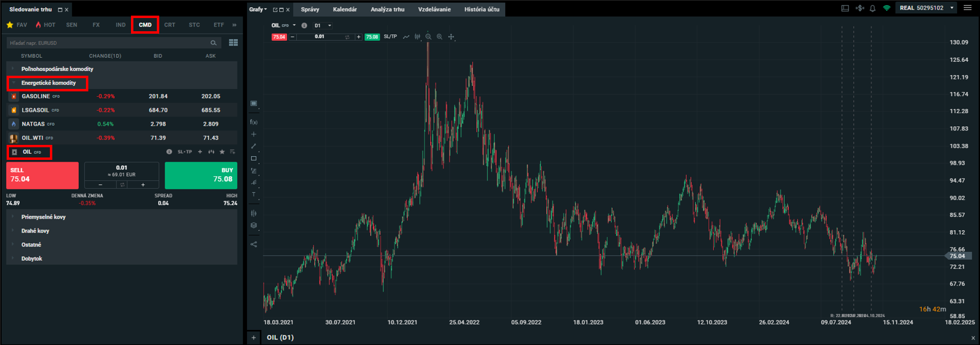Viewport: 980px width, 345px height.
Task: Open the Kalendár tab
Action: coord(345,9)
